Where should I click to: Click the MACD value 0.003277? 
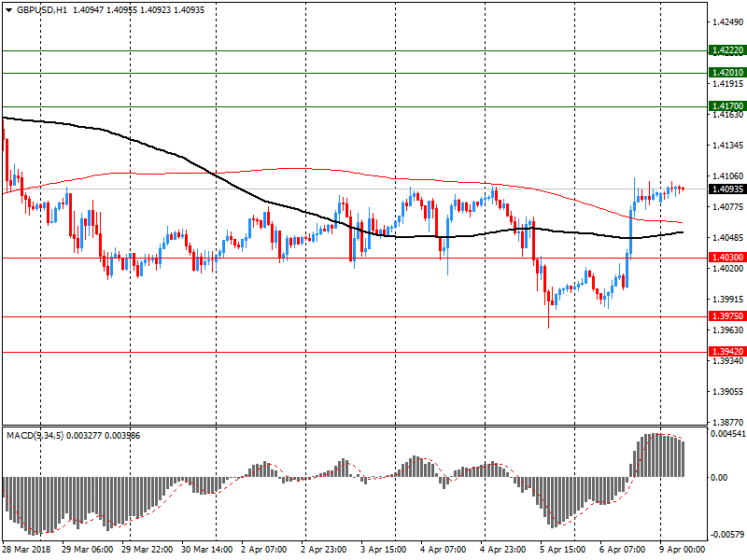pos(84,436)
